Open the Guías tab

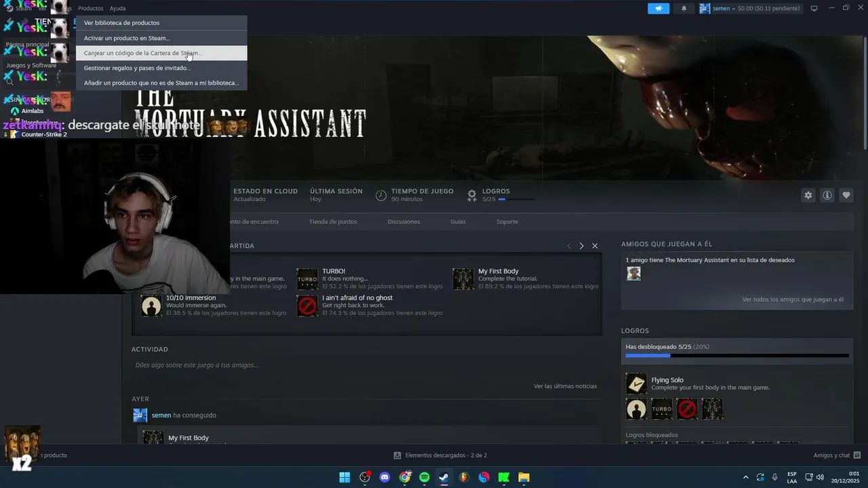[x=458, y=222]
